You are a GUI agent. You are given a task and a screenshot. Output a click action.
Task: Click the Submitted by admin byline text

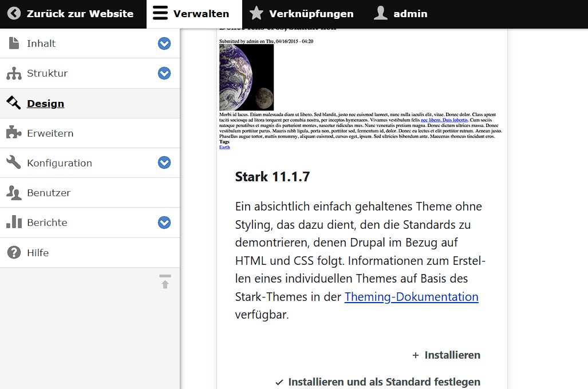[266, 41]
